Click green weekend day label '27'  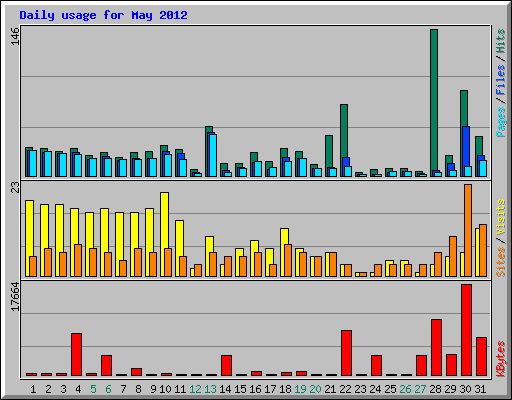click(420, 389)
